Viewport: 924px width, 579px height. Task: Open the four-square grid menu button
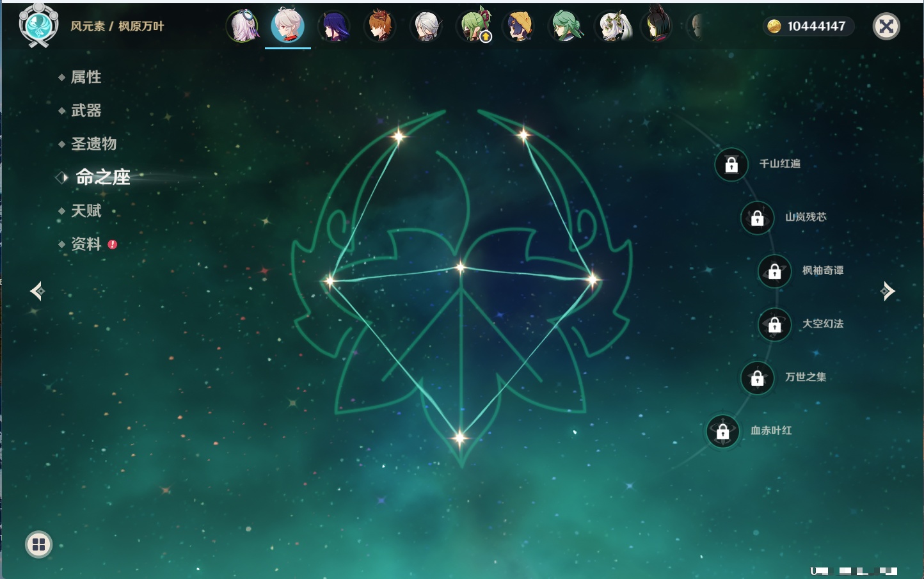(38, 544)
